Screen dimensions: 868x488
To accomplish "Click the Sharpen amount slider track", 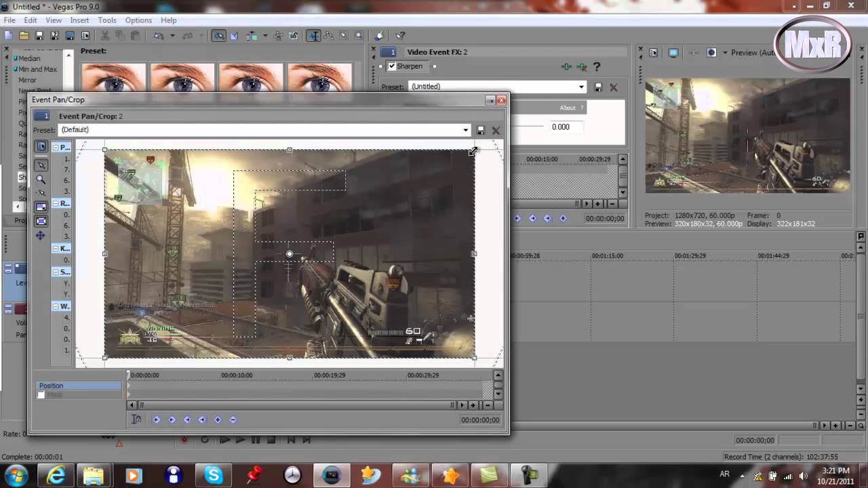I will point(527,127).
